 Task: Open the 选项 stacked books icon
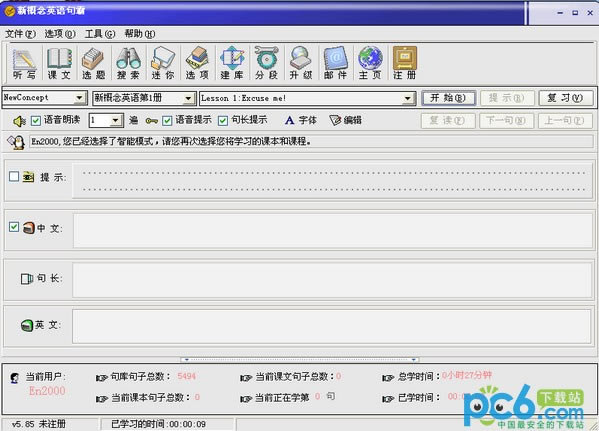point(197,63)
